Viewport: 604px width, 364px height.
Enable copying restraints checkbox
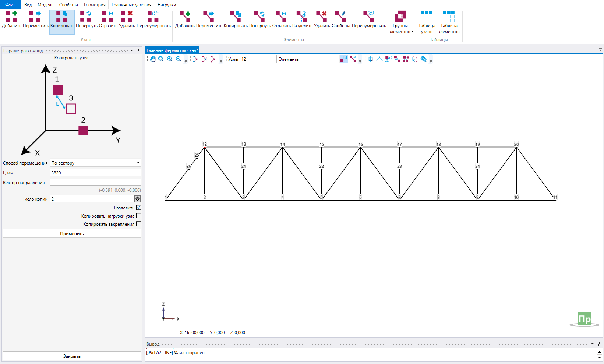click(x=139, y=224)
